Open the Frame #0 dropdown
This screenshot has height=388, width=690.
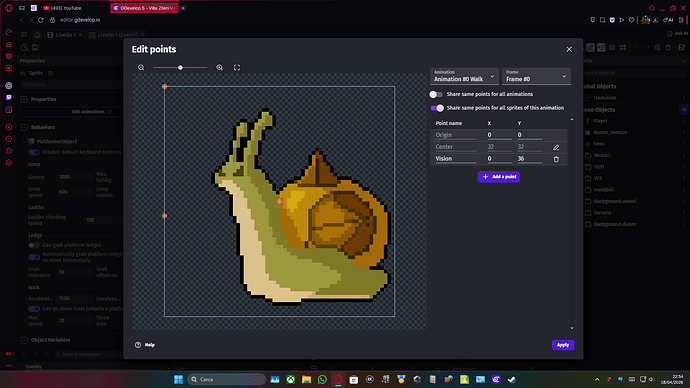tap(536, 76)
